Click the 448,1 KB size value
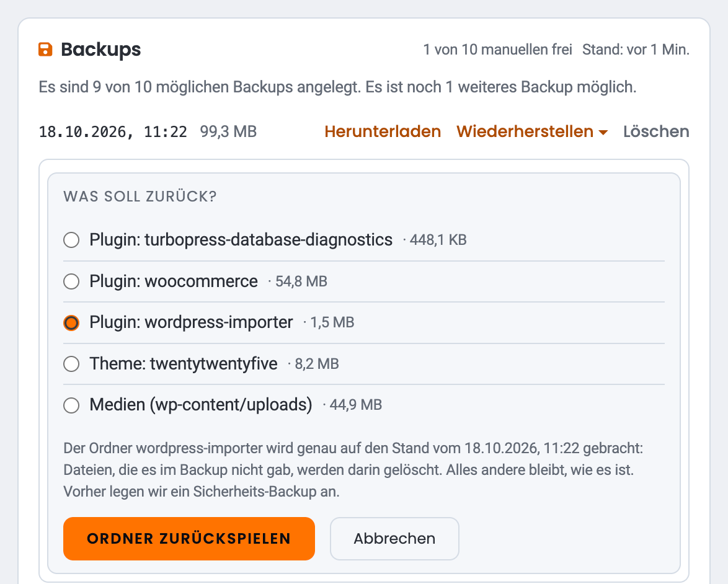This screenshot has width=728, height=584. pyautogui.click(x=438, y=240)
